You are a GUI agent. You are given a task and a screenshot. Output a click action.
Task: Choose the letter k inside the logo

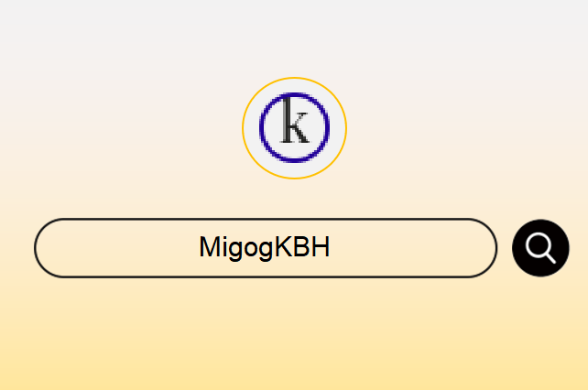[295, 120]
